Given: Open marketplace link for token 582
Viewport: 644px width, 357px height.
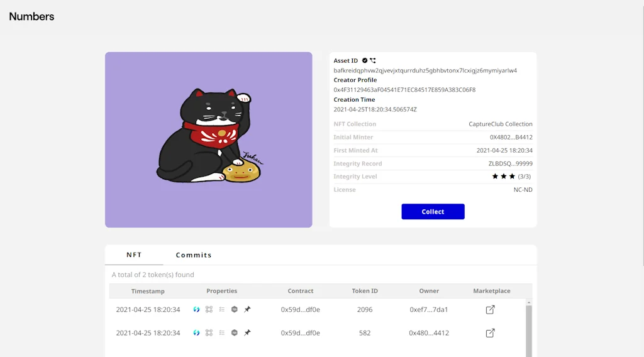Looking at the screenshot, I should [490, 332].
